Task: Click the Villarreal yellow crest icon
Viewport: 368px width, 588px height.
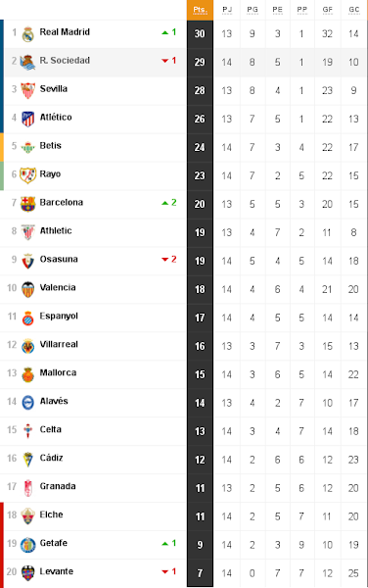Action: (28, 347)
